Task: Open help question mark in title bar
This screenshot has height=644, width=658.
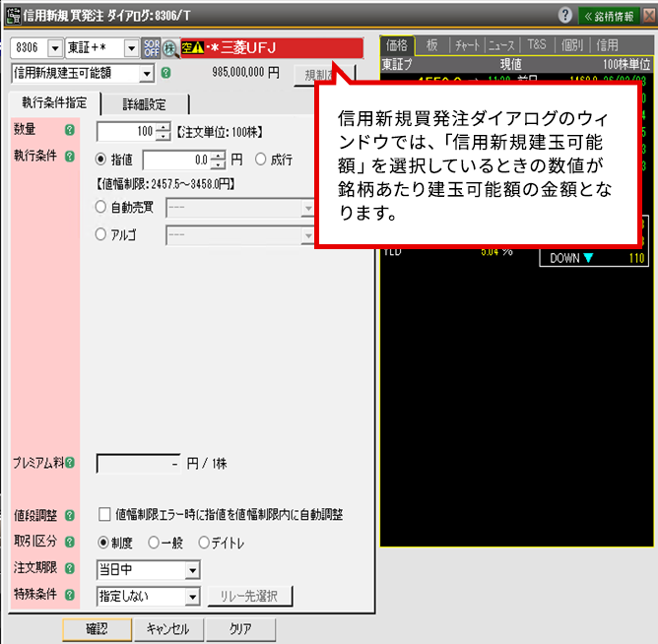Action: click(564, 15)
